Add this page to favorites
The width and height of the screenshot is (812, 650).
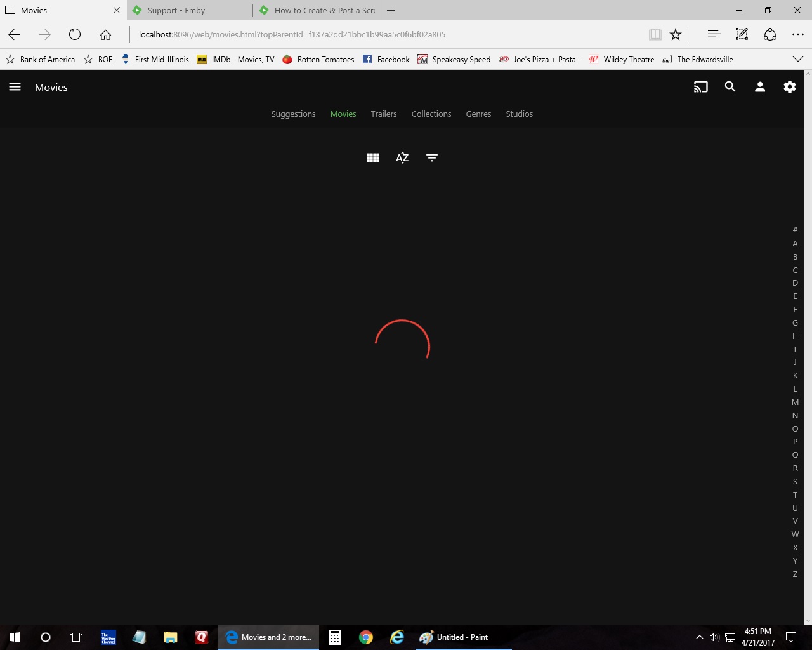pyautogui.click(x=676, y=34)
